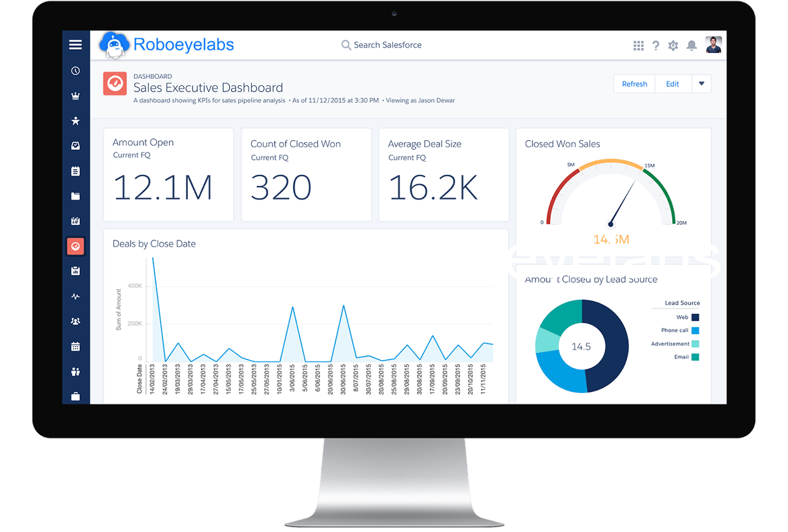Open the pulse activity icon in sidebar
Screen dimensions: 788x532
(76, 297)
